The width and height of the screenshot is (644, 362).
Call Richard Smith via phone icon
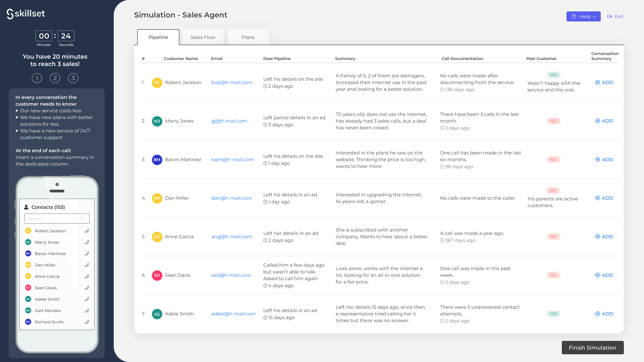click(87, 322)
